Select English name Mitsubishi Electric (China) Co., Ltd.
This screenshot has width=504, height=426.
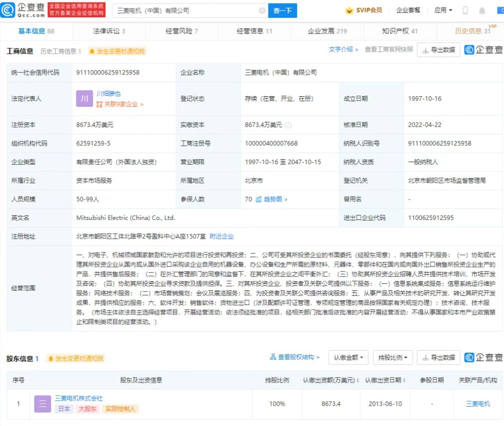pyautogui.click(x=126, y=218)
